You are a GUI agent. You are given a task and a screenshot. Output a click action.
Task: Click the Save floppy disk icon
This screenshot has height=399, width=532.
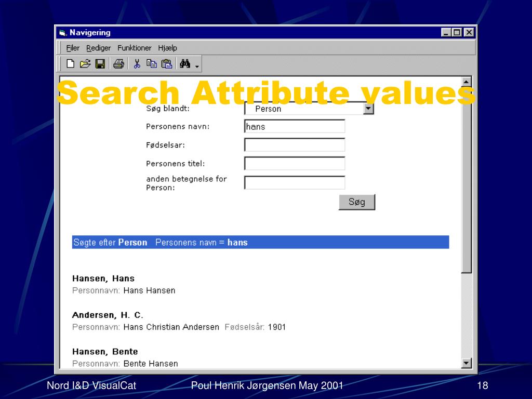pos(100,64)
